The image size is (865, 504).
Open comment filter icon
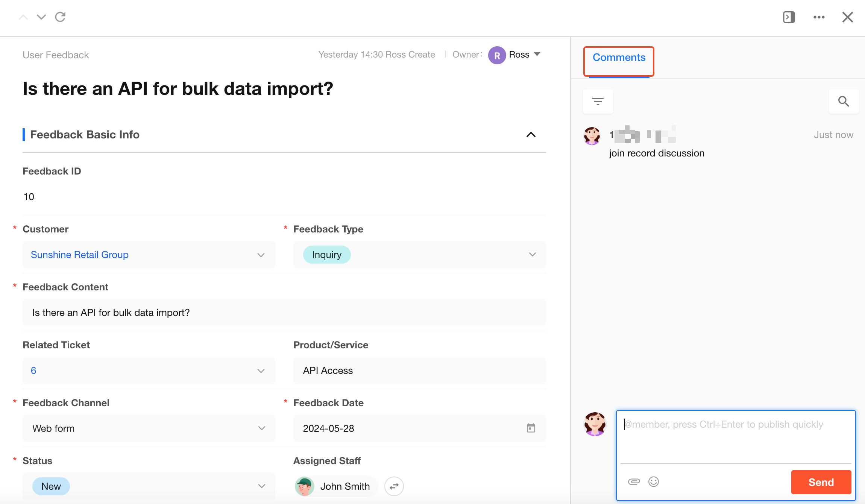coord(598,101)
